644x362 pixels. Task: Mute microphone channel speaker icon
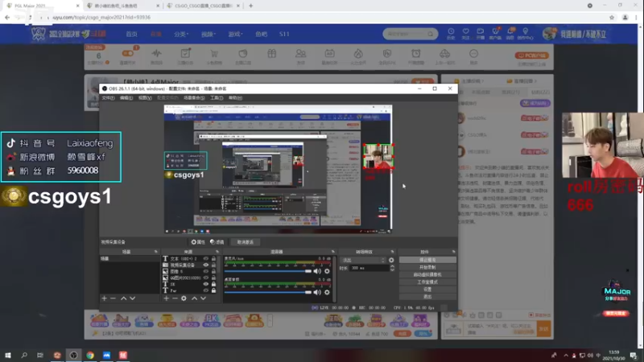(x=317, y=271)
